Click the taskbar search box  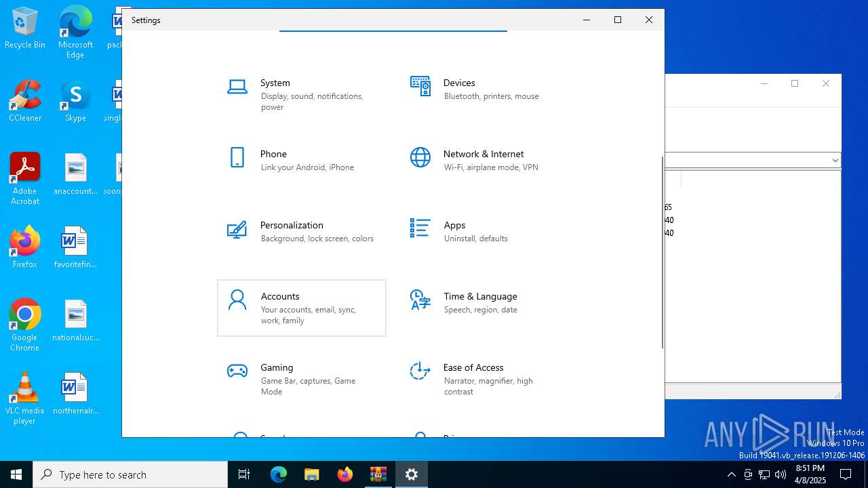[130, 474]
